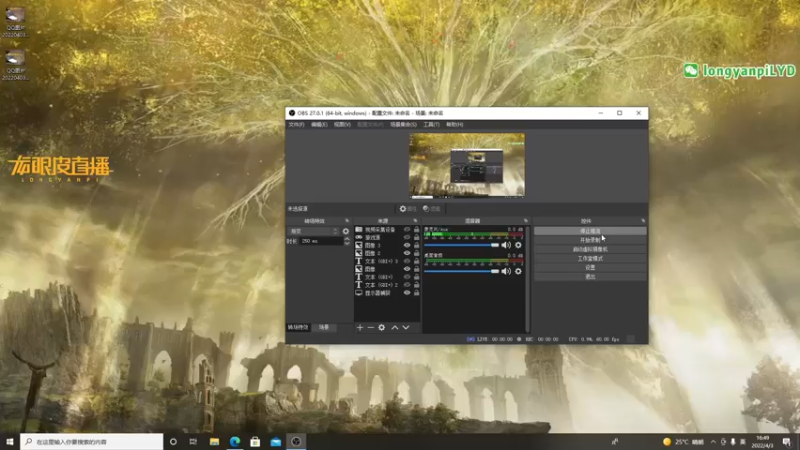The width and height of the screenshot is (800, 450).
Task: Lock the 显示器捕获 source
Action: click(x=416, y=293)
